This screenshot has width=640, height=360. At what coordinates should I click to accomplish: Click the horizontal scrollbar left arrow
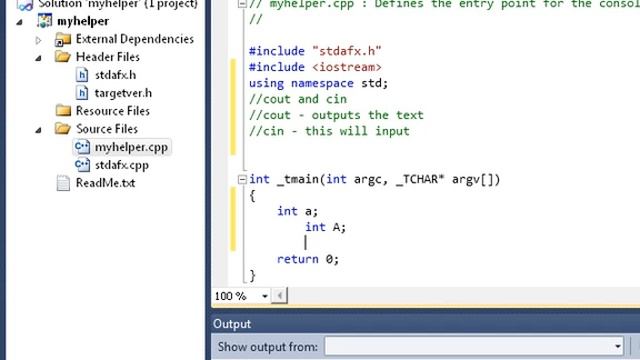[280, 296]
